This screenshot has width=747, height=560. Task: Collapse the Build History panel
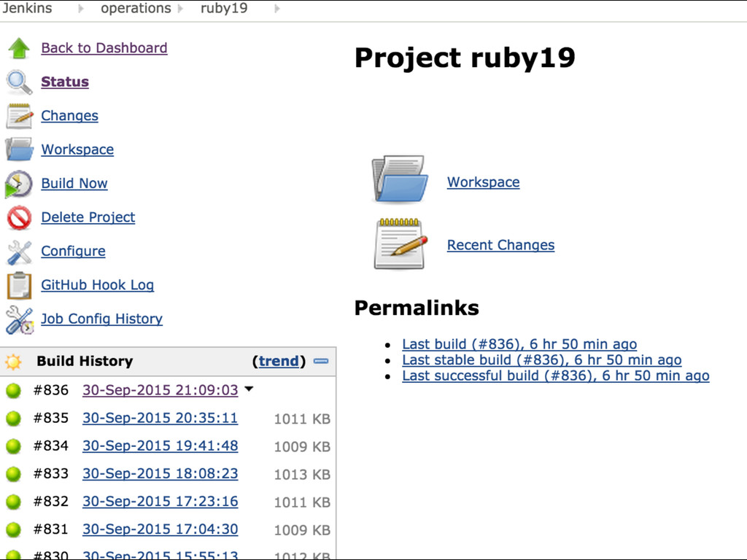pyautogui.click(x=321, y=361)
